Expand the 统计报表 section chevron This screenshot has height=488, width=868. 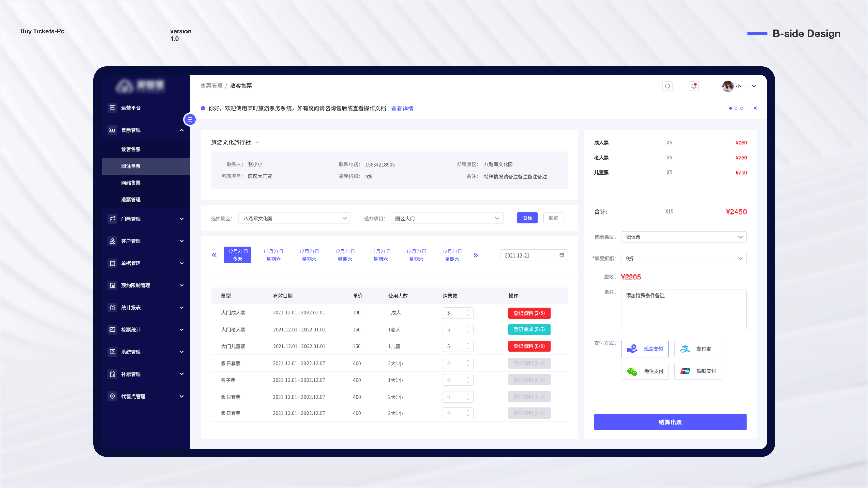[182, 308]
